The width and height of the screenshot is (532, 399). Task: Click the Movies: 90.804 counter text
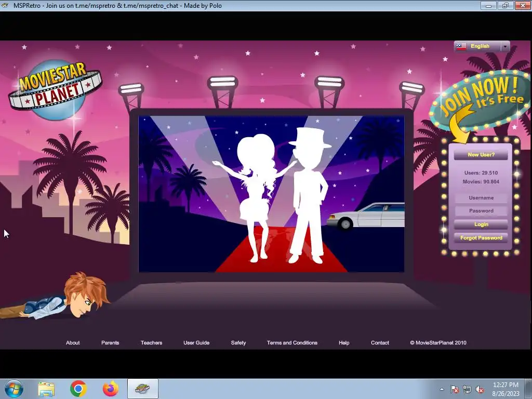click(481, 181)
